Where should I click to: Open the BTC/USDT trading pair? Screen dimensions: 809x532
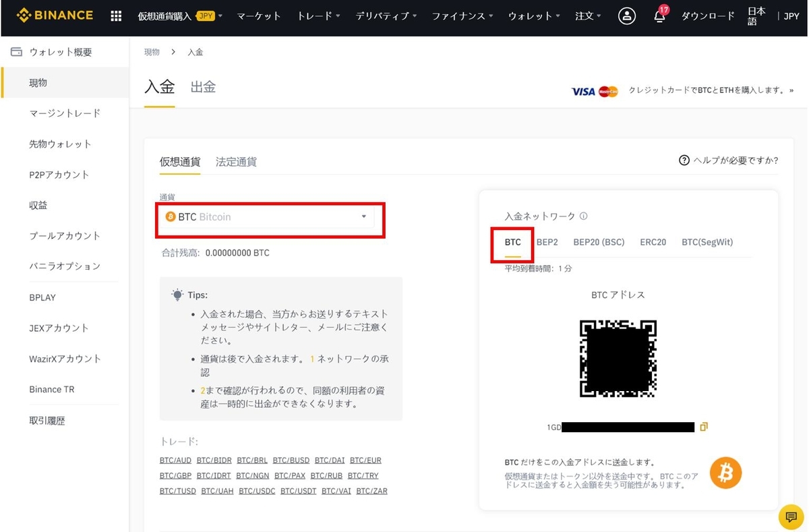(299, 492)
